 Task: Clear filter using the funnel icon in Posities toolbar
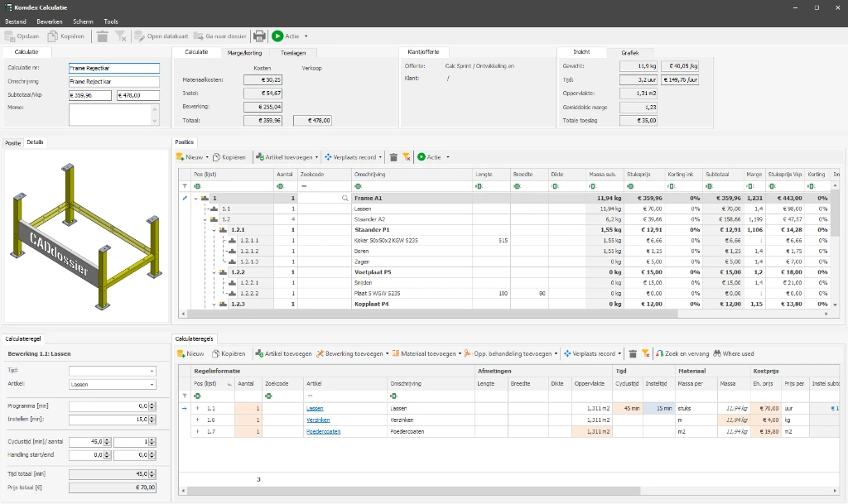click(407, 156)
